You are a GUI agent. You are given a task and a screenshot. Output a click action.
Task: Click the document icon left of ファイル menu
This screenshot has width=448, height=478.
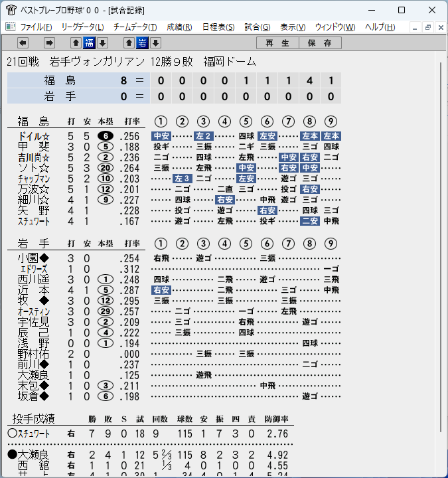pyautogui.click(x=11, y=27)
